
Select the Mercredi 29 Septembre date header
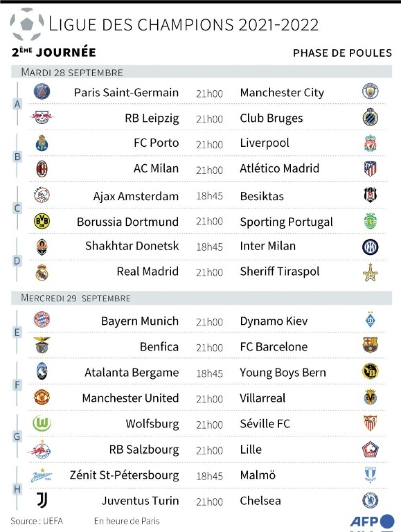[201, 298]
